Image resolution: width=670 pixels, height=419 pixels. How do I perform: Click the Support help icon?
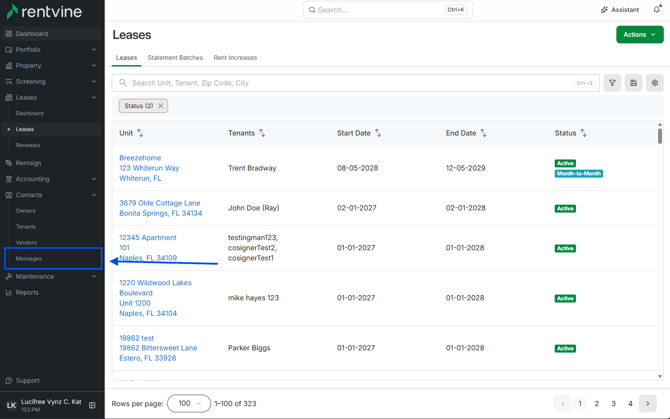(x=9, y=381)
